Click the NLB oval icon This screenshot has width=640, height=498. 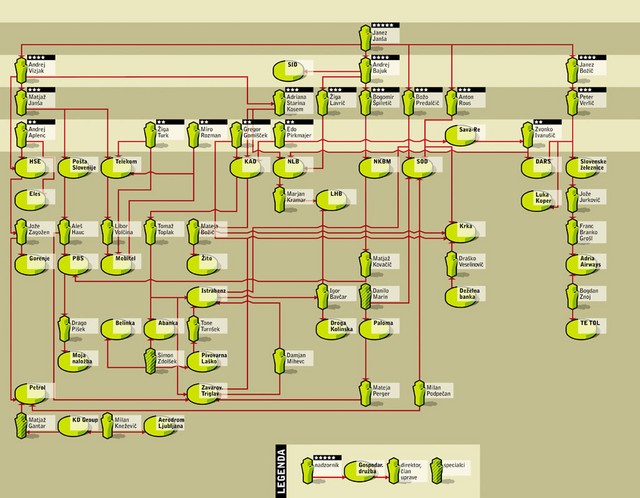point(289,168)
